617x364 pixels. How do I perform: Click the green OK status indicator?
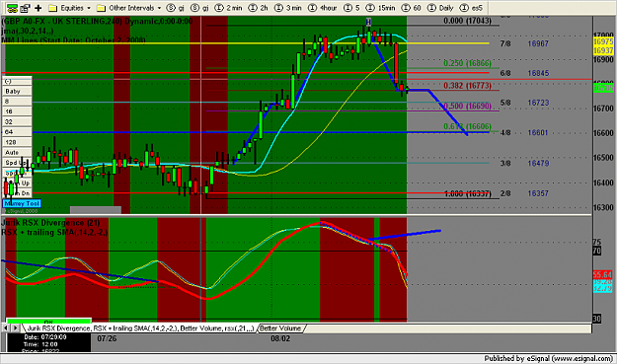click(49, 322)
